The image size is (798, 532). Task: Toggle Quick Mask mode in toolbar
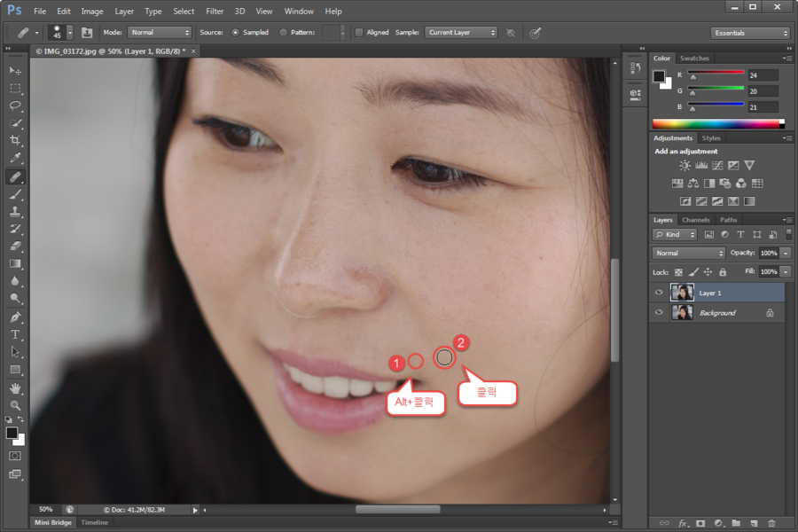[15, 456]
